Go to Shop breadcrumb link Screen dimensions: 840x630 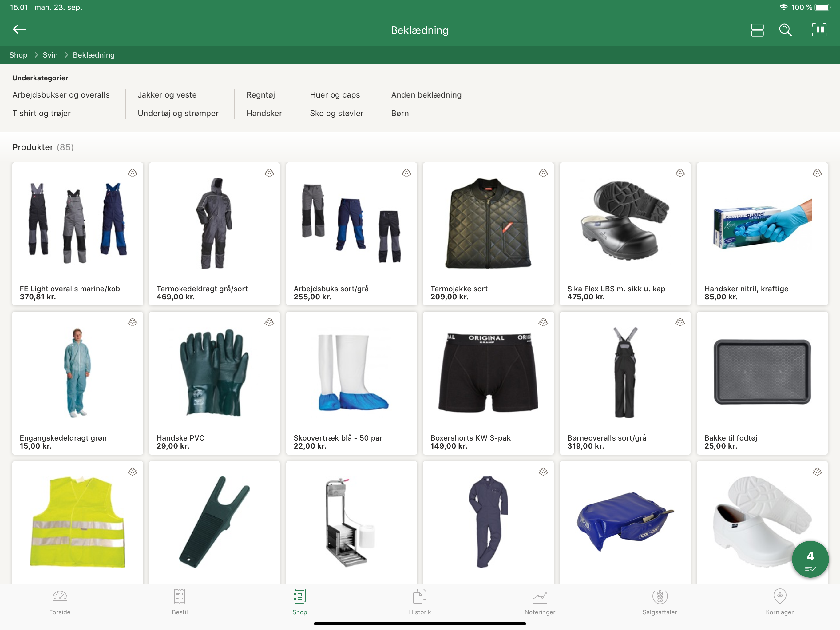(x=18, y=55)
